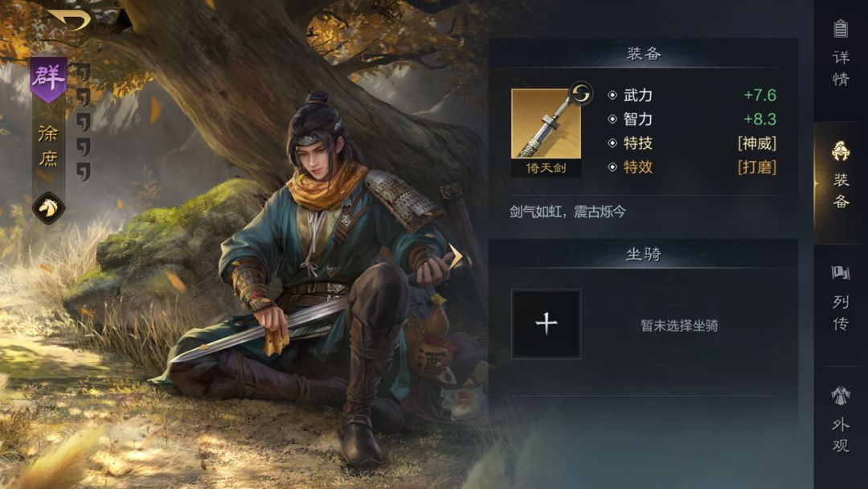
Task: Click the [打磨] effect link
Action: tap(757, 167)
